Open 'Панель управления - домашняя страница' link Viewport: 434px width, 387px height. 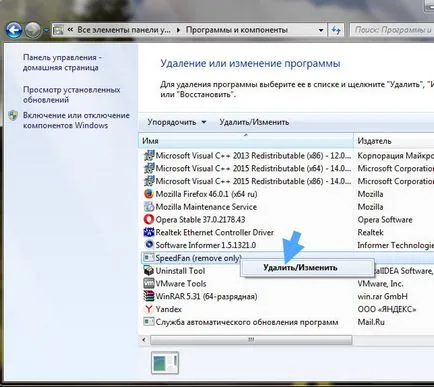tap(62, 62)
